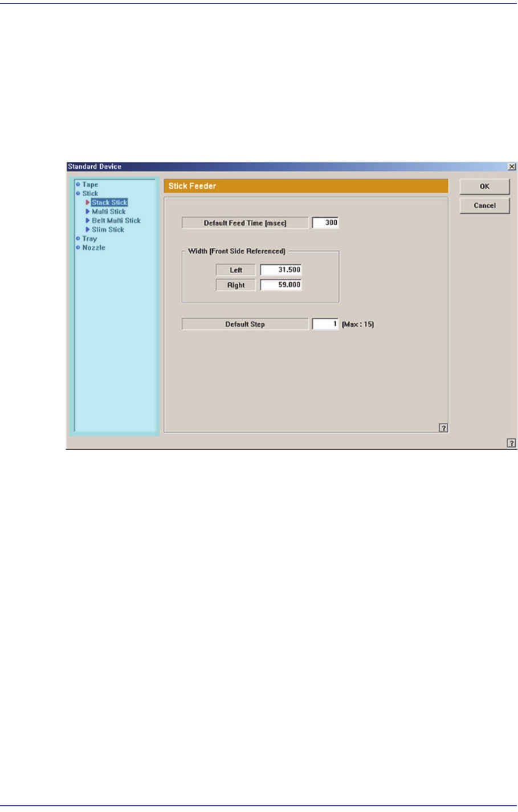Click the Right label box

coord(236,285)
